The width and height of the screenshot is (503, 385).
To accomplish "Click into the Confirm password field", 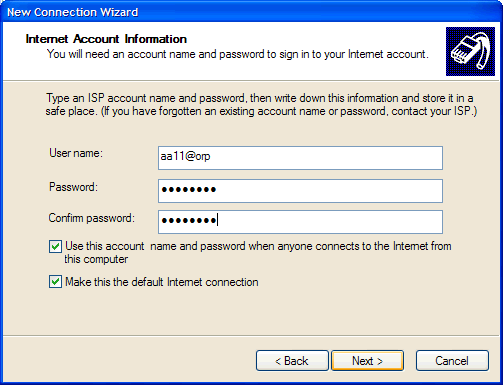I will [x=300, y=222].
